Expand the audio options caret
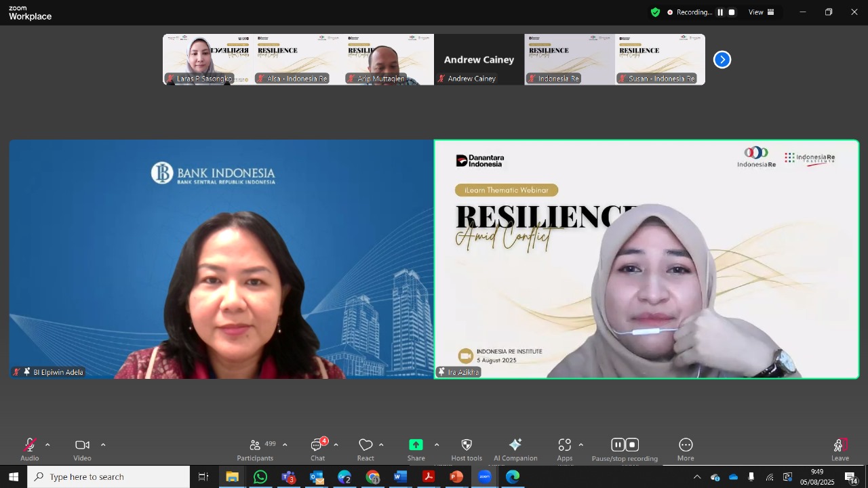Image resolution: width=868 pixels, height=488 pixels. click(47, 445)
